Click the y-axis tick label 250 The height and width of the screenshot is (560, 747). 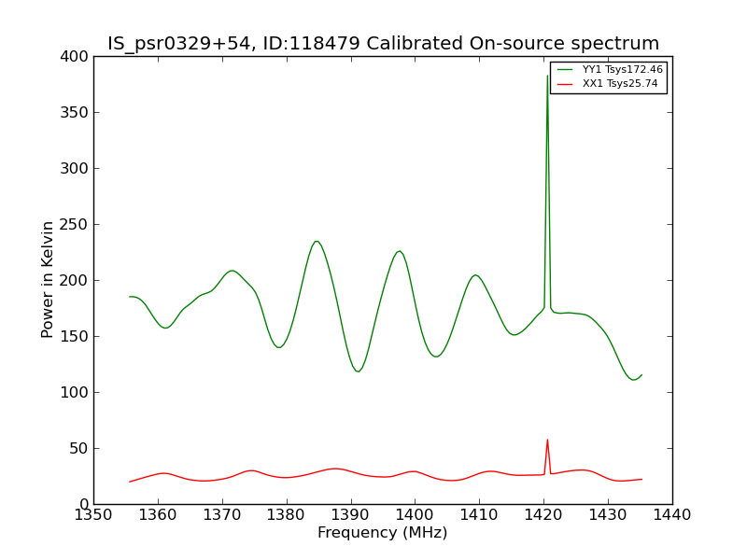(x=74, y=224)
